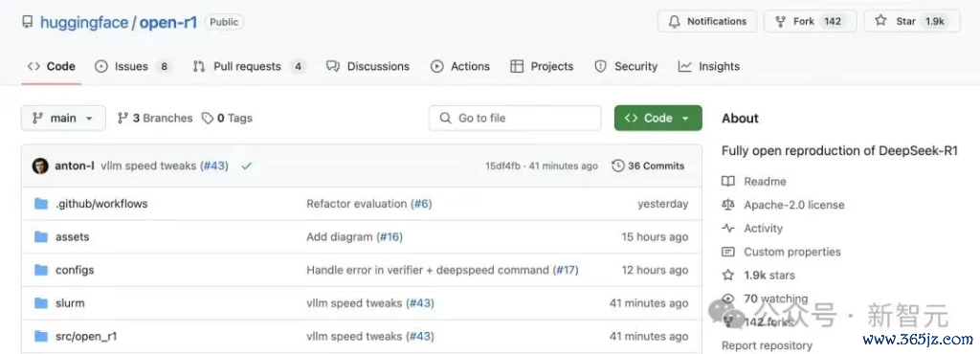This screenshot has height=354, width=980.
Task: Open the Actions tab
Action: (460, 66)
